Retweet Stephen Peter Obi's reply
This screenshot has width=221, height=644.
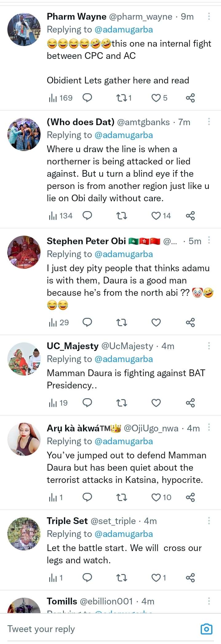tap(121, 322)
